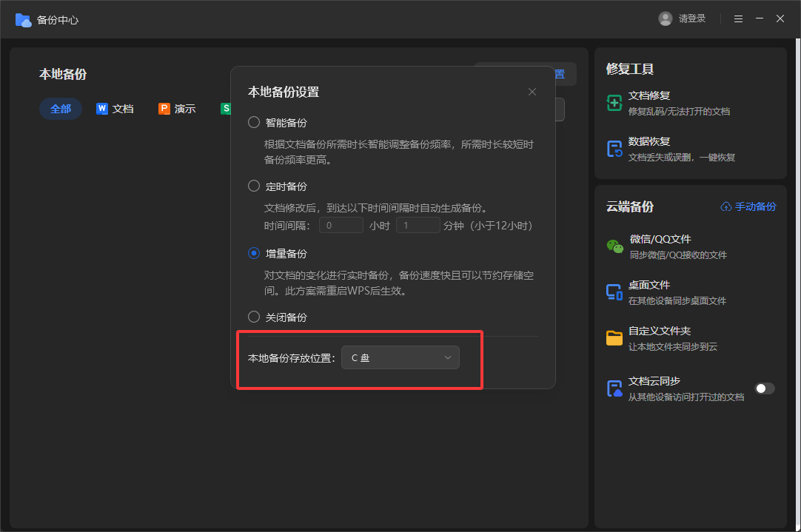Switch to the 演示 filter tab

pyautogui.click(x=177, y=109)
